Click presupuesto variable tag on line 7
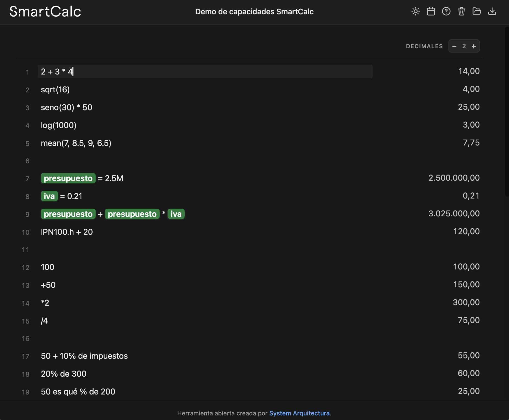The image size is (509, 420). pos(68,178)
